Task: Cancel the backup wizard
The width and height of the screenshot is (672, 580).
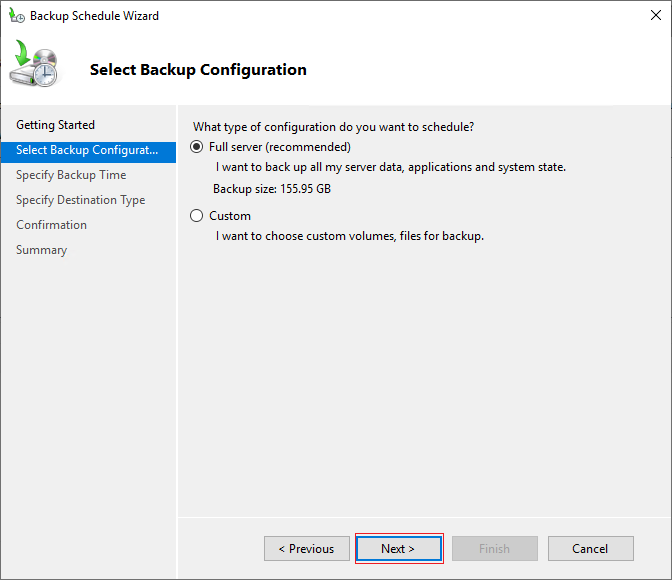Action: (591, 548)
